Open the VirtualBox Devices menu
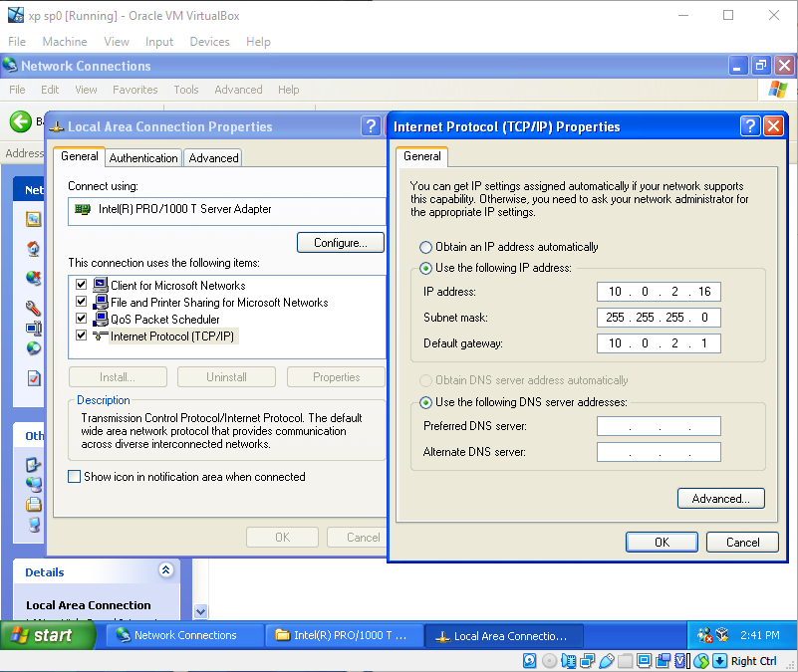 209,42
